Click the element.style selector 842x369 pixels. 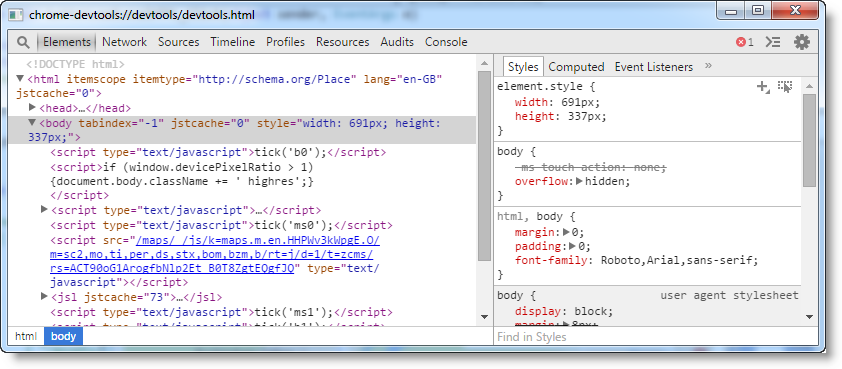pos(541,86)
